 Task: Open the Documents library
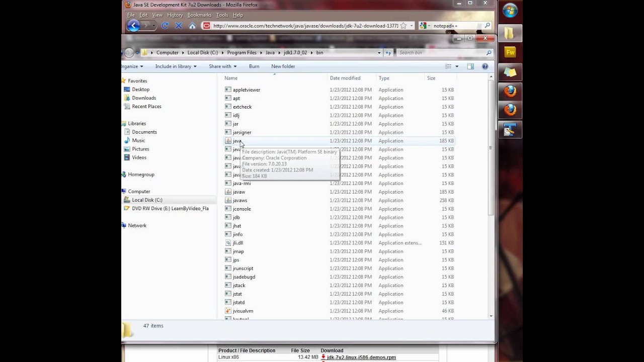click(x=144, y=132)
